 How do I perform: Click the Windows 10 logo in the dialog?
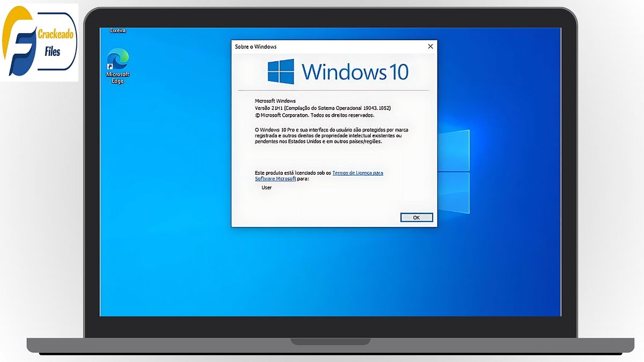coord(339,71)
